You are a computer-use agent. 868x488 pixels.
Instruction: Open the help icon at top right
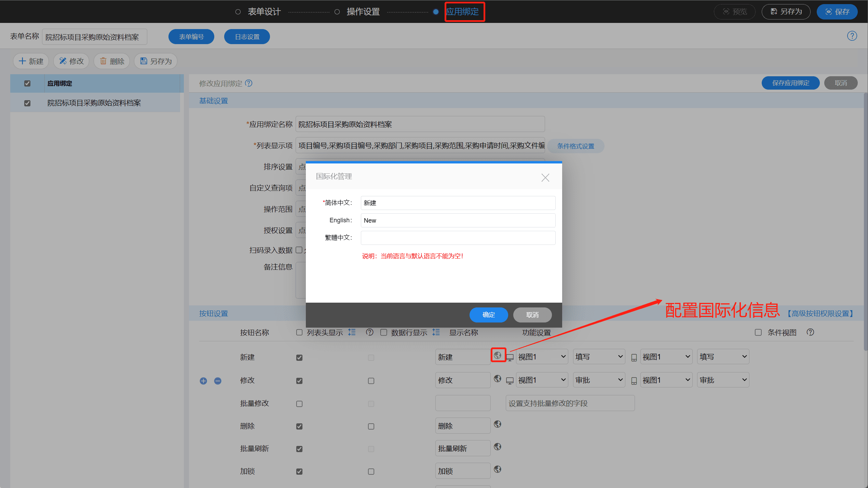(852, 36)
